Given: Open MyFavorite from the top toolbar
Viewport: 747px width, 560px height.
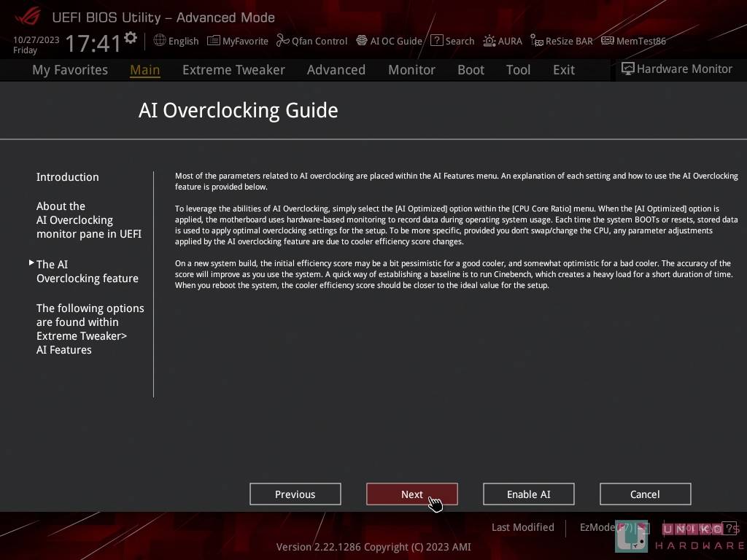Looking at the screenshot, I should point(238,41).
